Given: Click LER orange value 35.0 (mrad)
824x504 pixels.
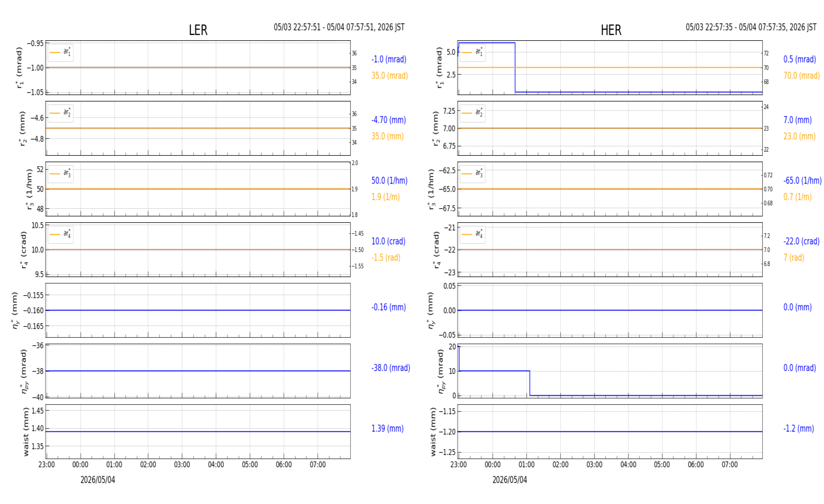Looking at the screenshot, I should 390,76.
